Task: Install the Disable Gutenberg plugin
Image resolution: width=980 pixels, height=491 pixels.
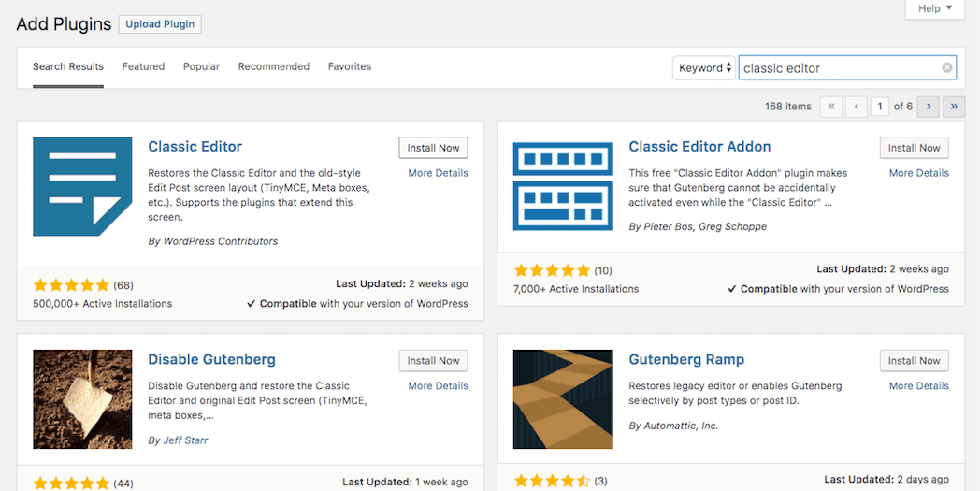Action: [x=433, y=361]
